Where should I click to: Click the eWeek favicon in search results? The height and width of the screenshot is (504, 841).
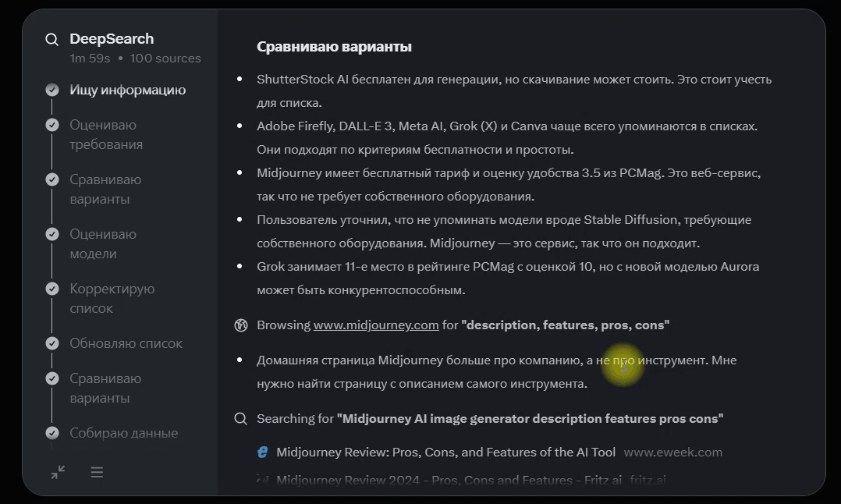[263, 453]
